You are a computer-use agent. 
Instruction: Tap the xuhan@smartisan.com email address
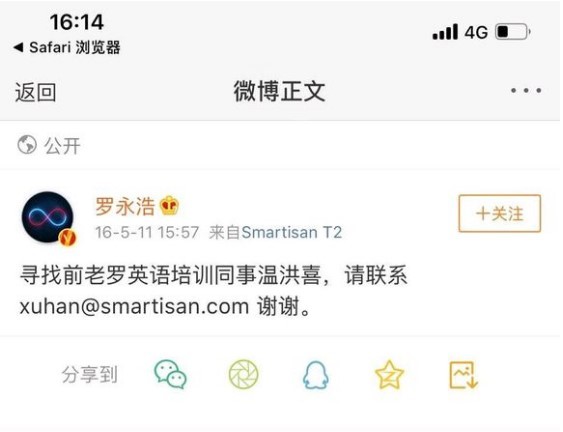(134, 307)
